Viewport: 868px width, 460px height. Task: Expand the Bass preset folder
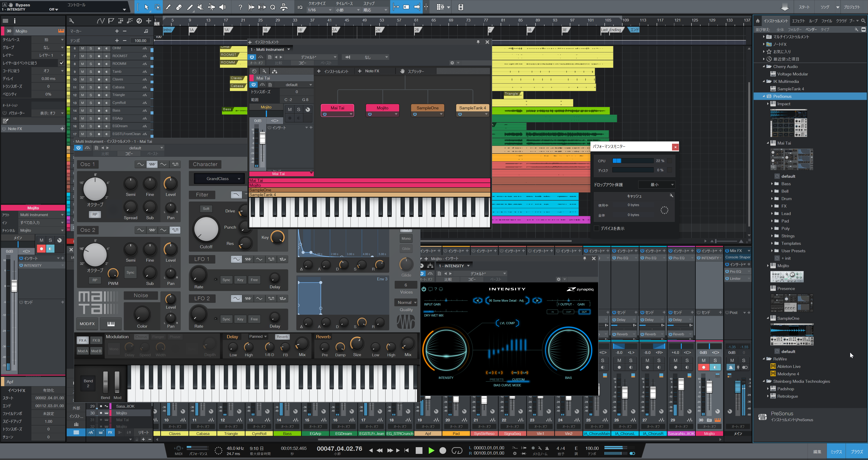[x=772, y=184]
